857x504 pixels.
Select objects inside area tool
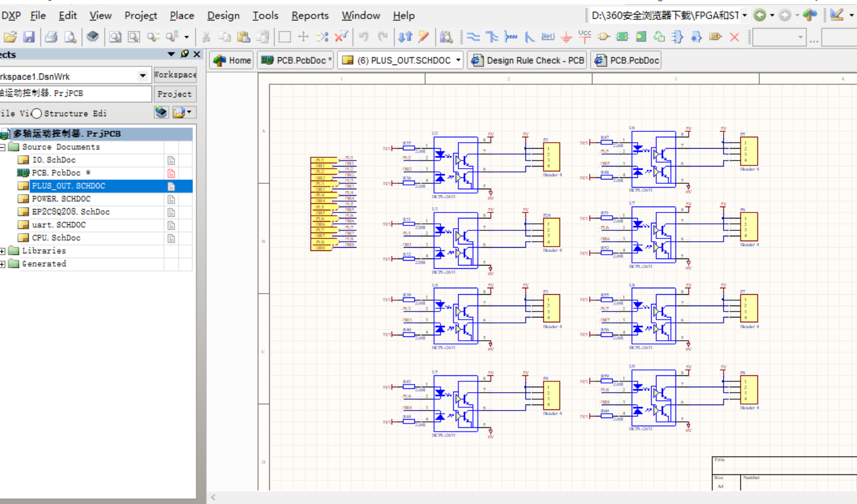coord(284,37)
